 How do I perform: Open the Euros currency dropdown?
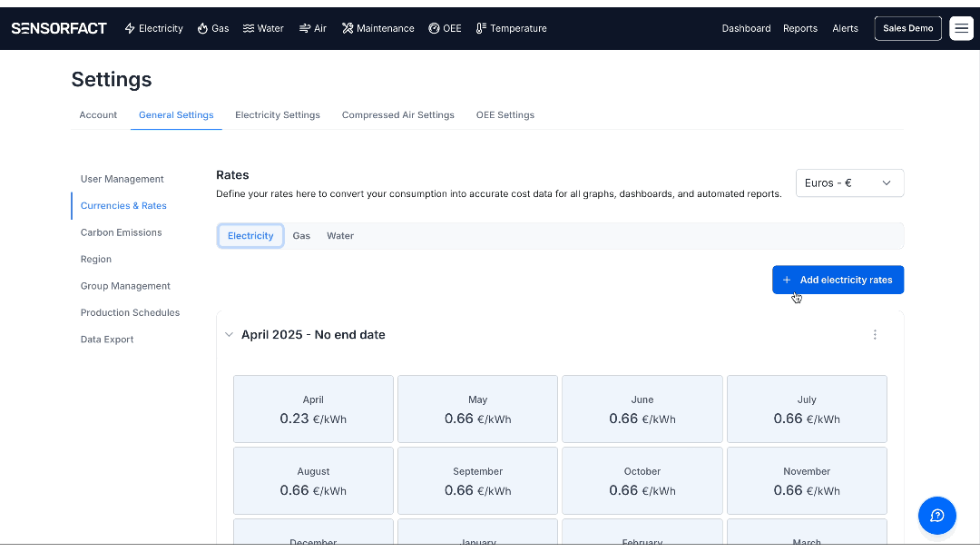[x=849, y=183]
